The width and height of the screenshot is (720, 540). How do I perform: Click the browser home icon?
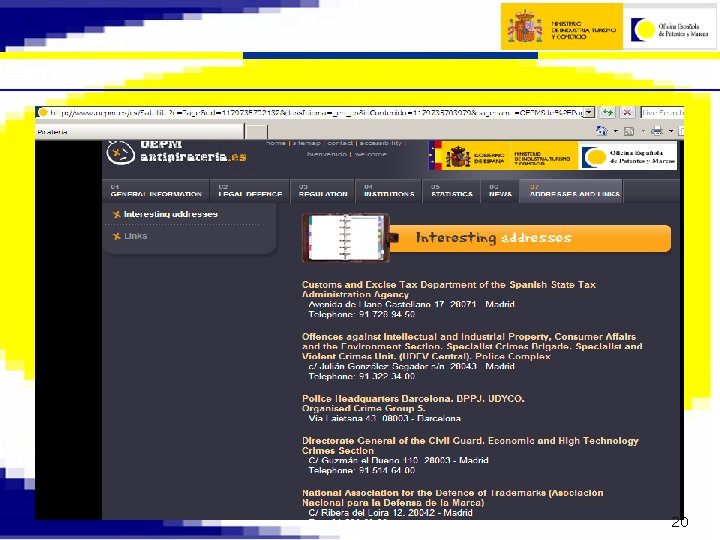(602, 131)
